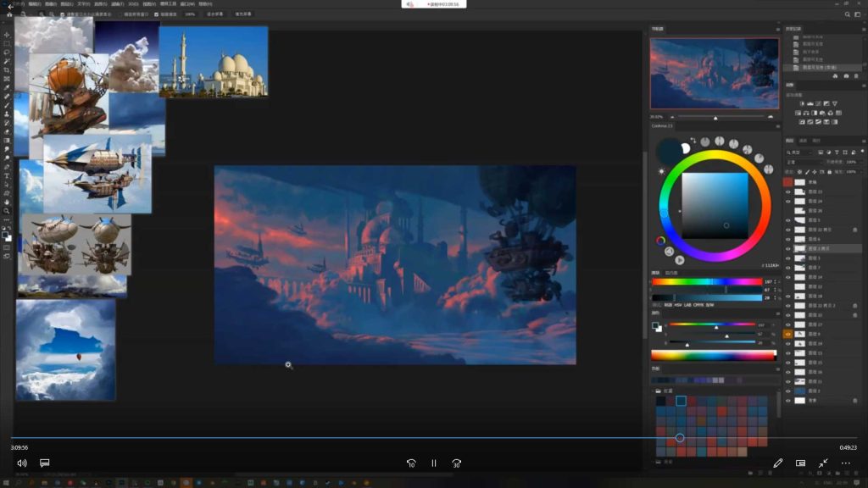Open the video player volume control
The width and height of the screenshot is (868, 488).
[x=21, y=463]
